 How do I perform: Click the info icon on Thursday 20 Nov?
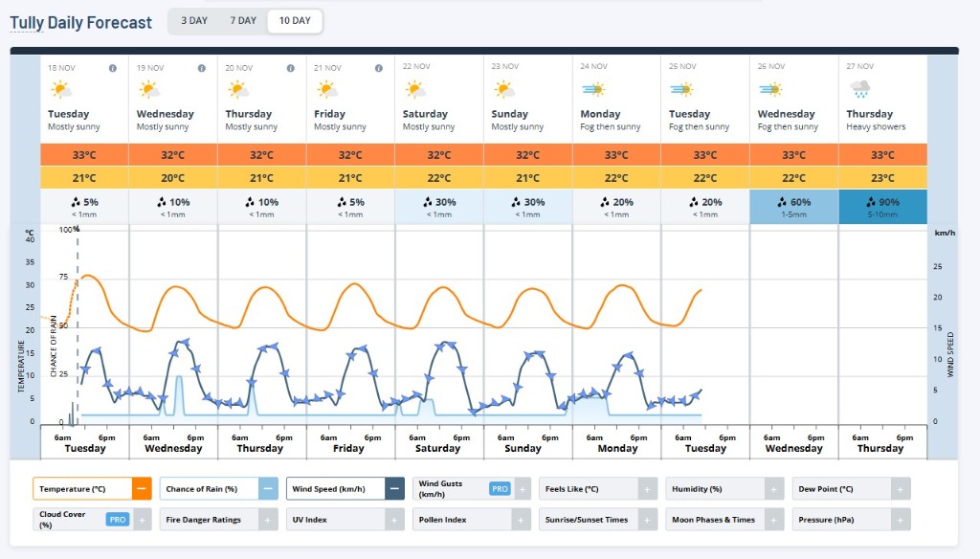coord(290,68)
